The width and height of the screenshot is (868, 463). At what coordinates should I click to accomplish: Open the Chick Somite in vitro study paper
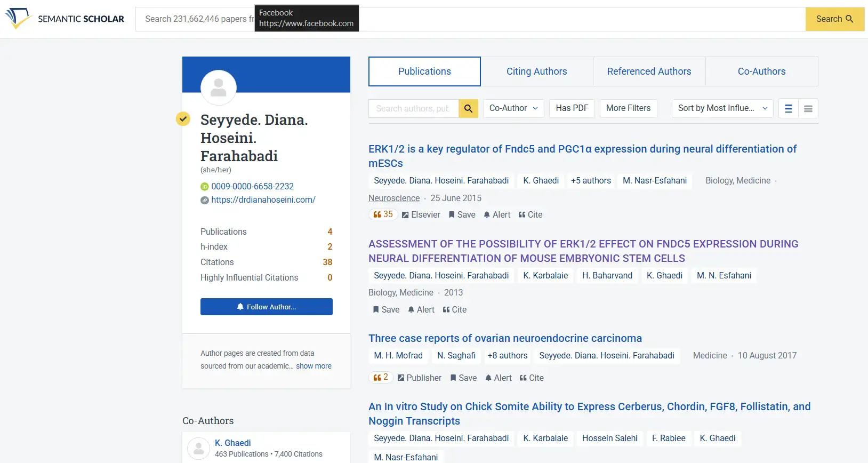[589, 413]
